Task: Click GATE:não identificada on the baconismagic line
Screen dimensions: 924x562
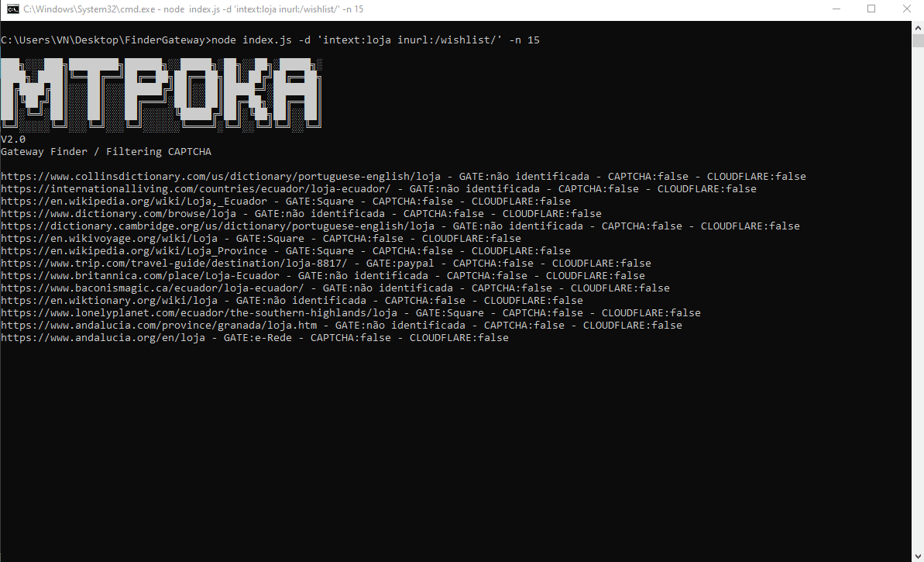Action: pyautogui.click(x=388, y=288)
